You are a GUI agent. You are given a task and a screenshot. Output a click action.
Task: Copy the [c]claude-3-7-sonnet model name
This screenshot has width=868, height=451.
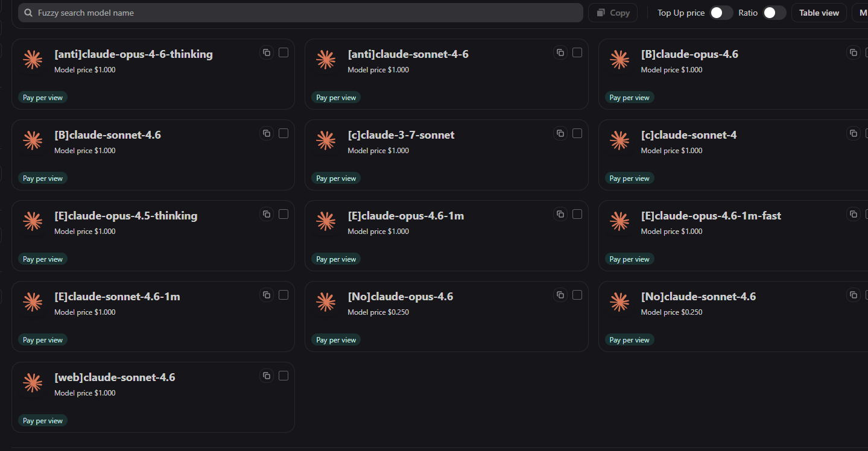point(560,133)
